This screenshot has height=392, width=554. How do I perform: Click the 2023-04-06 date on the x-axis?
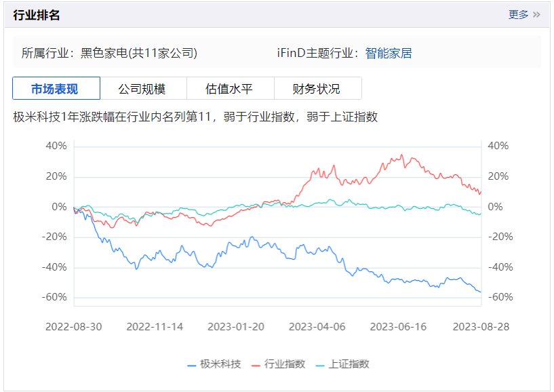click(317, 326)
